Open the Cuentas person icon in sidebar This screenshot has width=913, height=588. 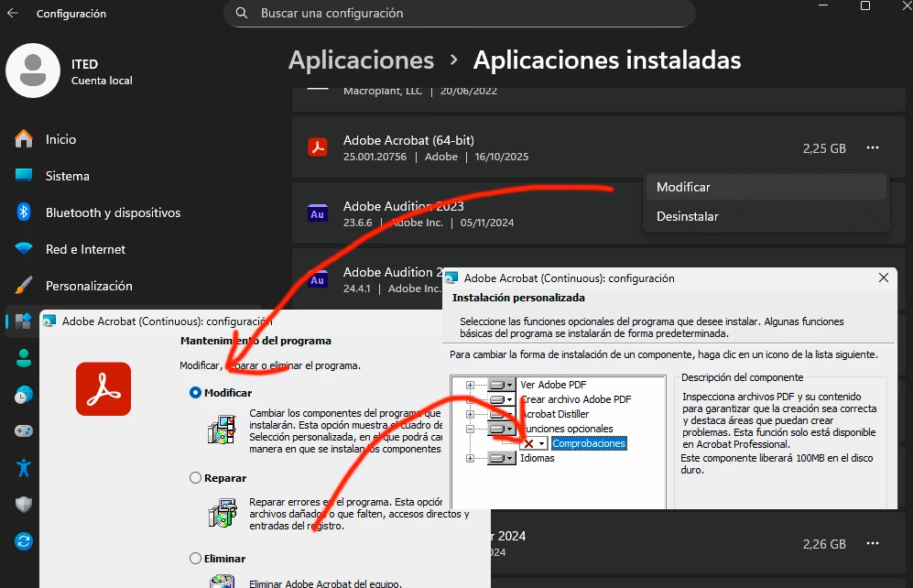24,358
